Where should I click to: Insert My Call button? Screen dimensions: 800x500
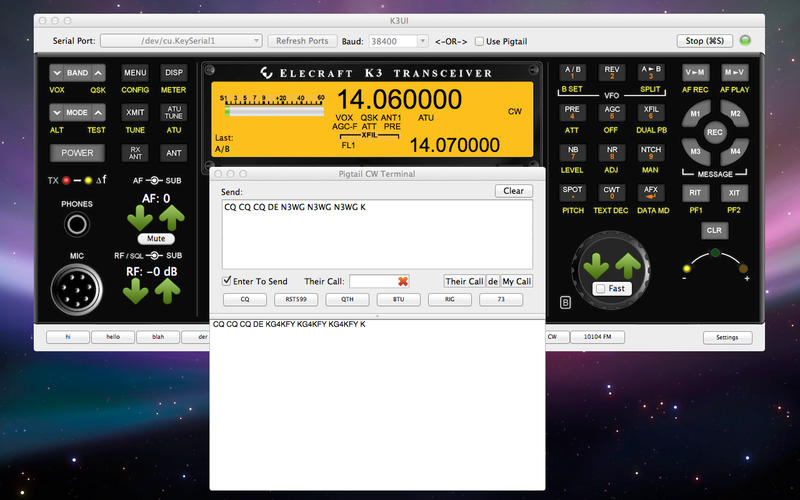point(517,281)
